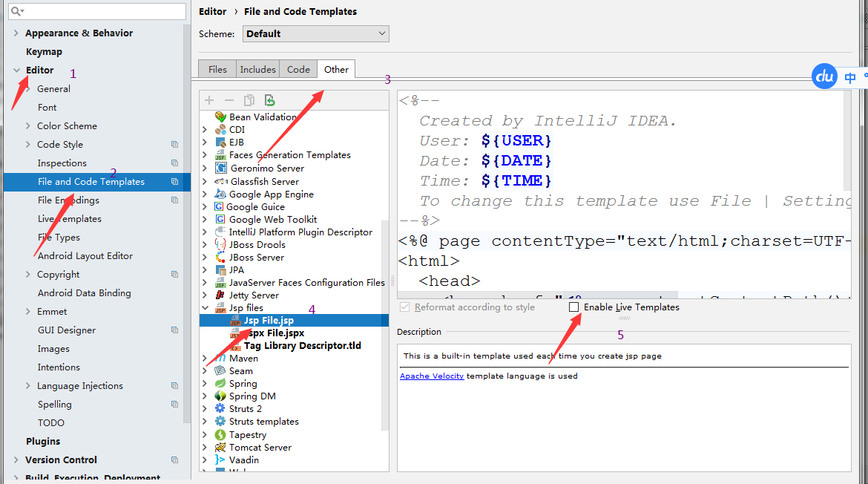Click the settings search input field
This screenshot has width=868, height=484.
97,11
